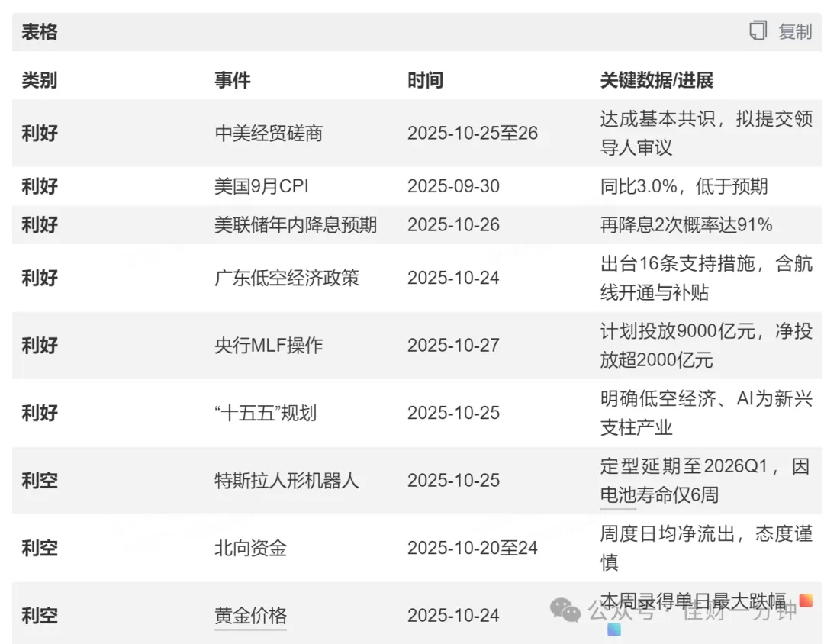Click the date in the 特斯拉人形机器人 row
824x644 pixels.
(x=453, y=481)
